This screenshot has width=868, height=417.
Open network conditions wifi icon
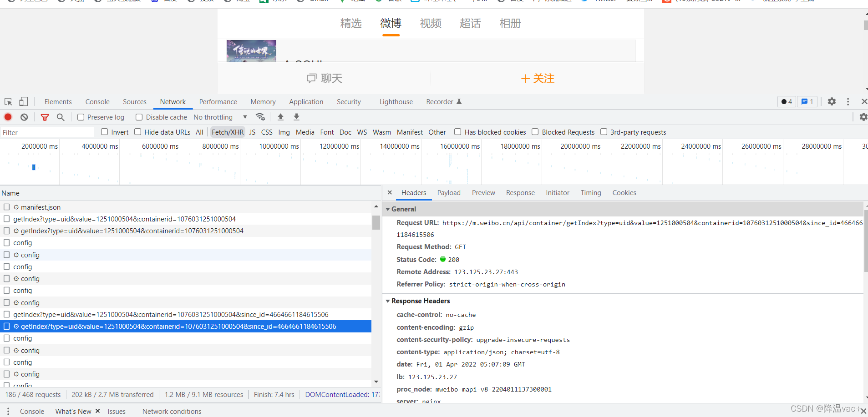[260, 117]
